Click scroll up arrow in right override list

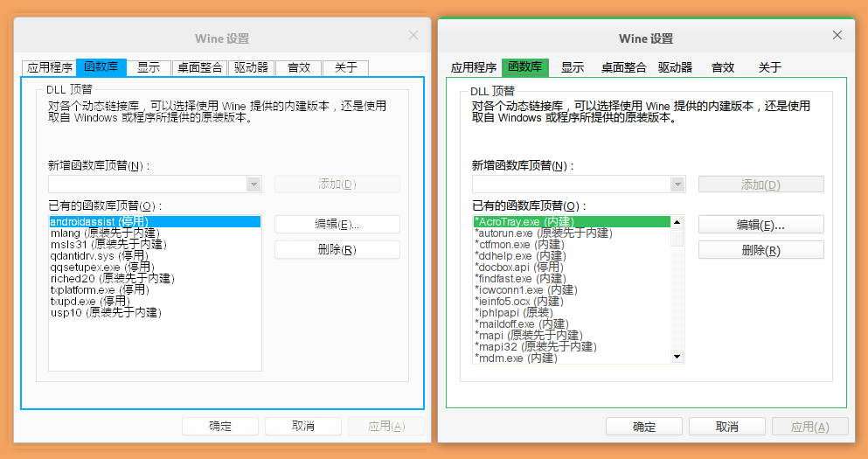tap(677, 222)
